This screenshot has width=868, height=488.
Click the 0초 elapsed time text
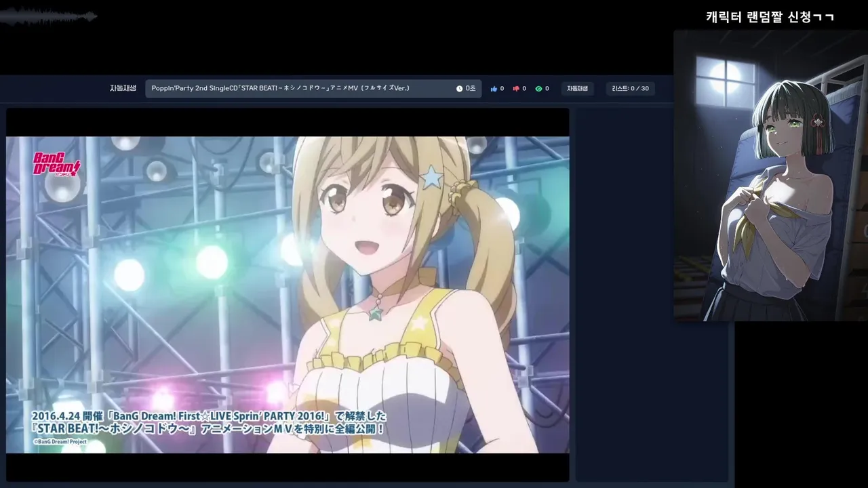(471, 89)
